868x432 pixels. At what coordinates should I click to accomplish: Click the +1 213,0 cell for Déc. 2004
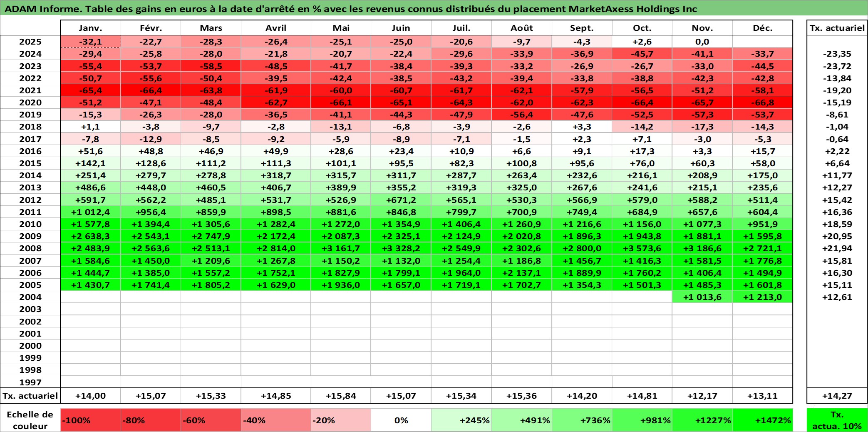pos(762,297)
